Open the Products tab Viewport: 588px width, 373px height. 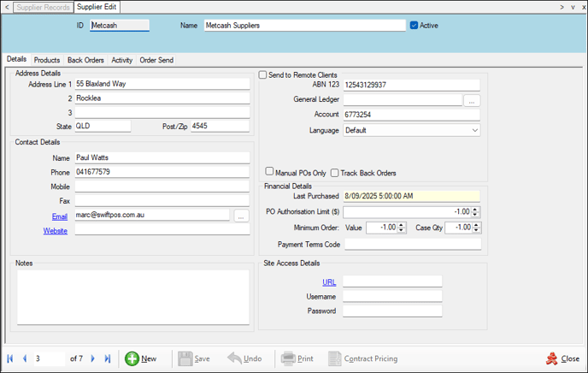click(46, 61)
